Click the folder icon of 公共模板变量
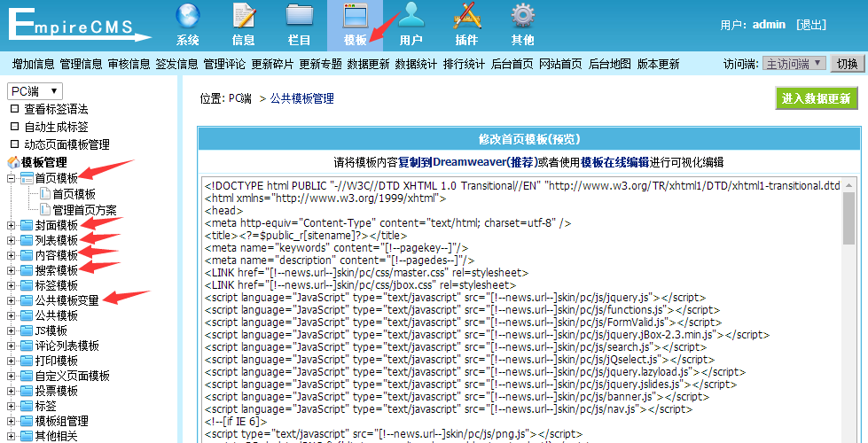This screenshot has height=443, width=868. (x=26, y=301)
